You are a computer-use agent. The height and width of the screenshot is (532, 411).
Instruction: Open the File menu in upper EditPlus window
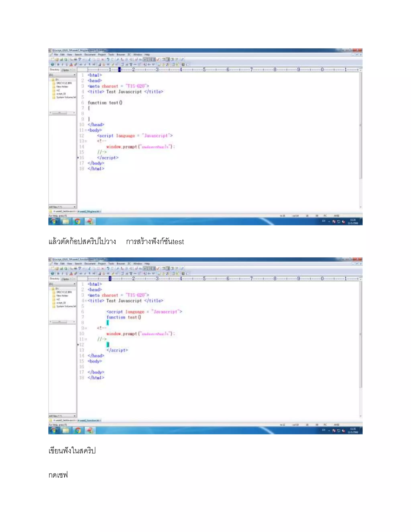56,55
